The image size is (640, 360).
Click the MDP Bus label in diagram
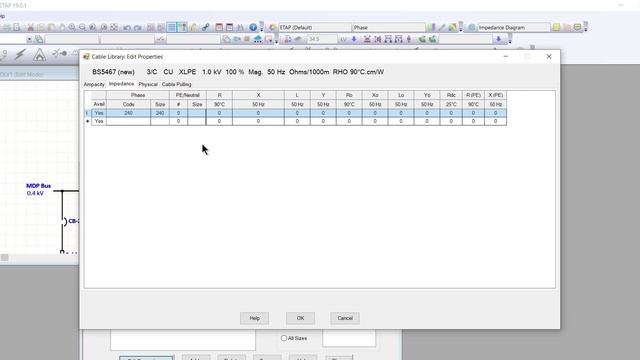click(x=39, y=186)
